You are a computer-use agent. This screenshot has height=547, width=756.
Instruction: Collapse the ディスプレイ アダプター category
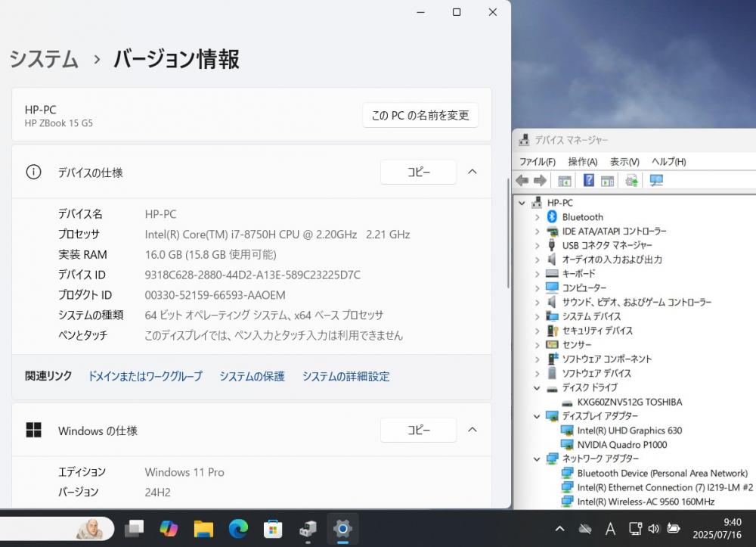pyautogui.click(x=537, y=416)
